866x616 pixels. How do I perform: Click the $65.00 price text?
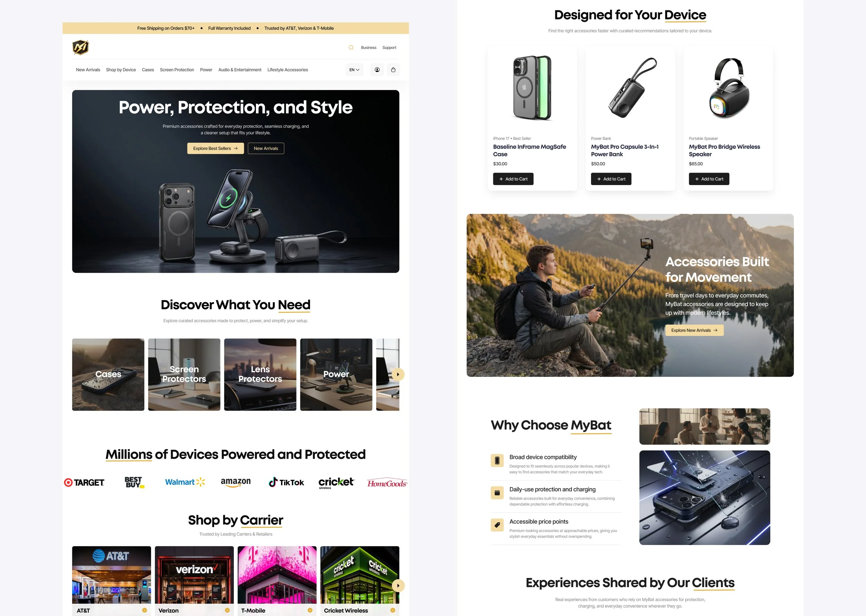[696, 164]
